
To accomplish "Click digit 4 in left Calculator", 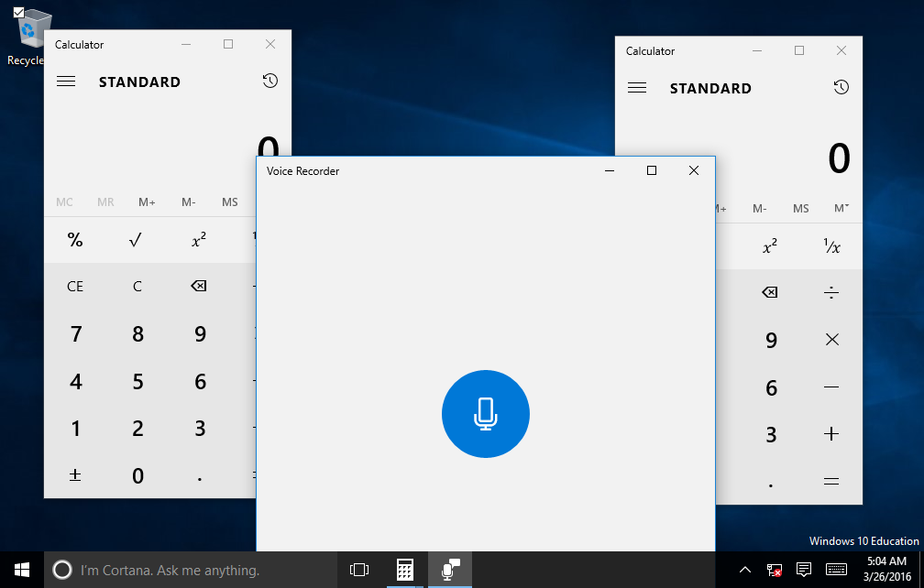I will 75,381.
